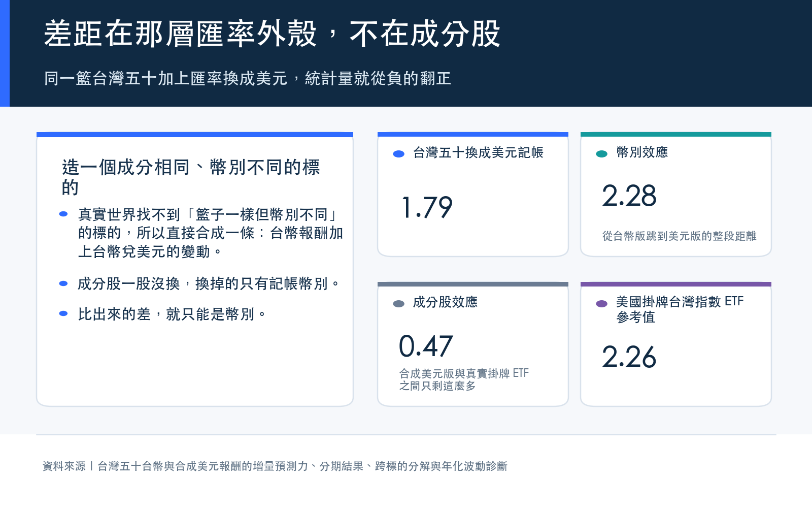This screenshot has height=508, width=812.
Task: Select card label 台灣五十換成美元記帳
Action: [x=478, y=152]
